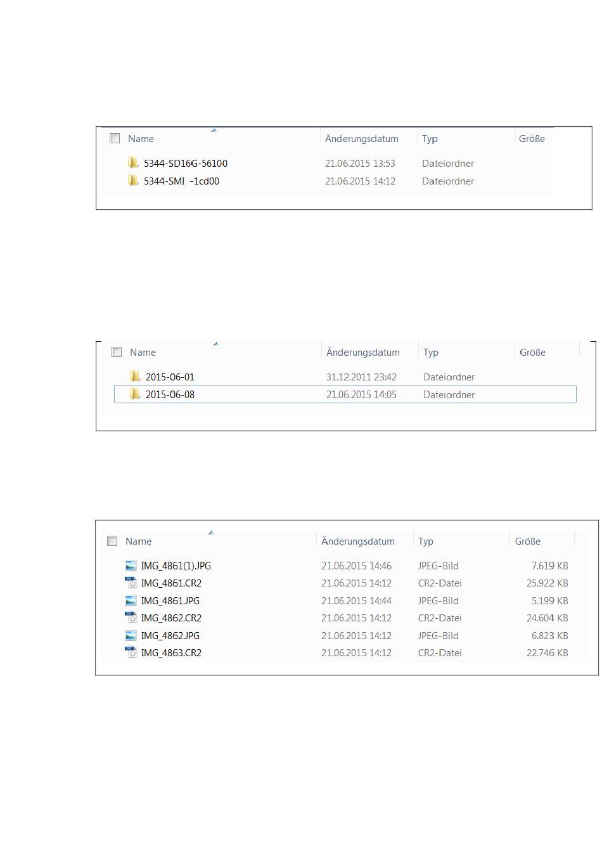
Task: Click the size value 7.619 KB
Action: tap(549, 566)
